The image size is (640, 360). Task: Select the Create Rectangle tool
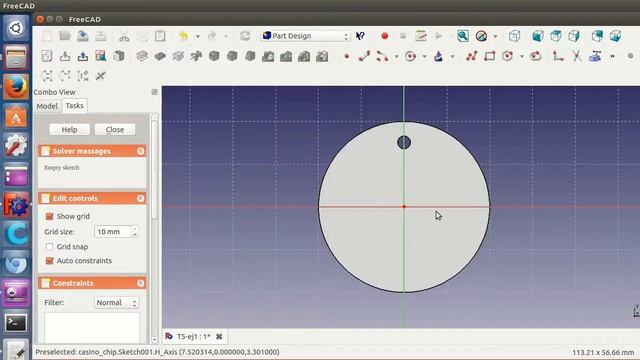[x=489, y=56]
